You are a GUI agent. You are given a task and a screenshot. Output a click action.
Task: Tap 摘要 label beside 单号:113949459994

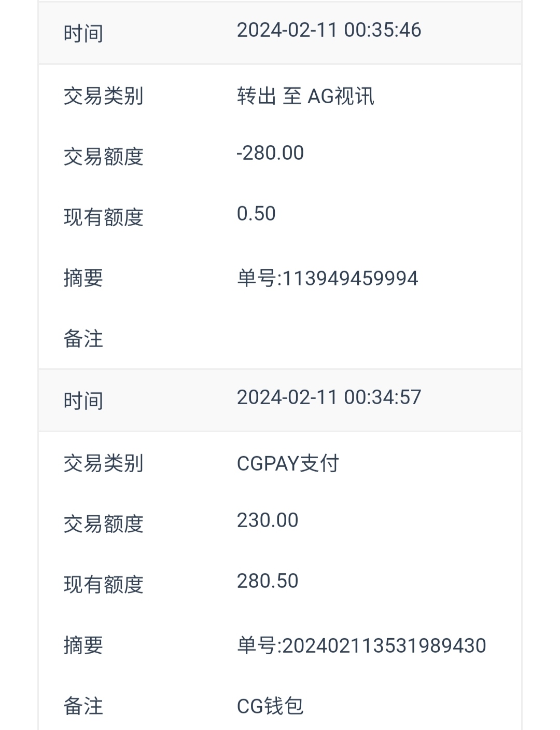coord(83,279)
